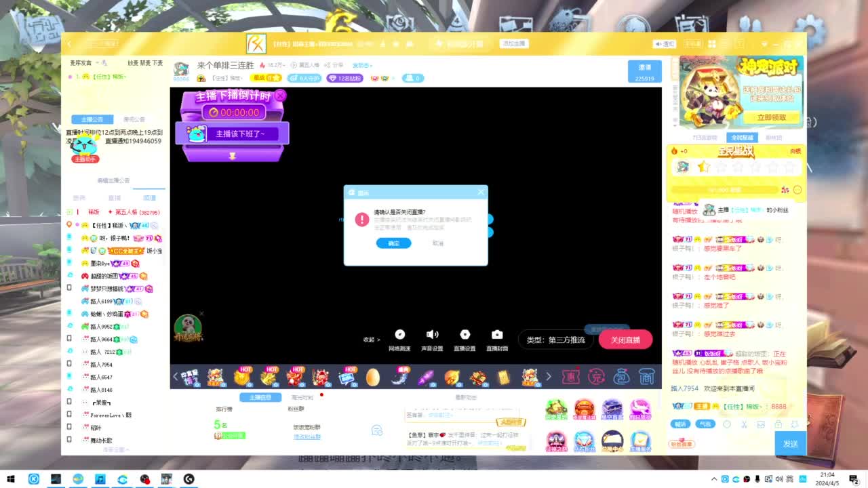The image size is (868, 488).
Task: Click the red 关闭直播 button
Action: coord(625,340)
